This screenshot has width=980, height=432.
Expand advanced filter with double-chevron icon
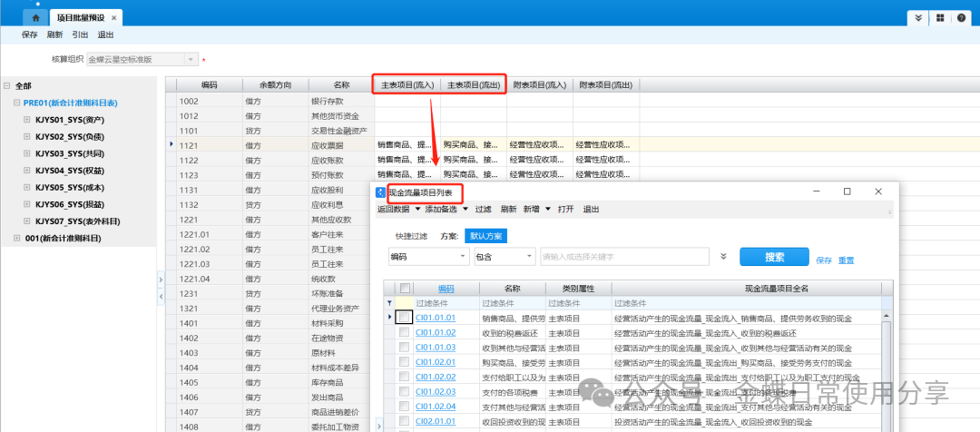click(723, 257)
